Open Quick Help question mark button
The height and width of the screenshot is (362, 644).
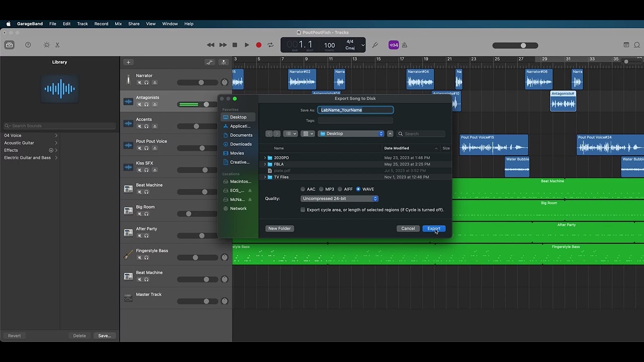[x=28, y=45]
